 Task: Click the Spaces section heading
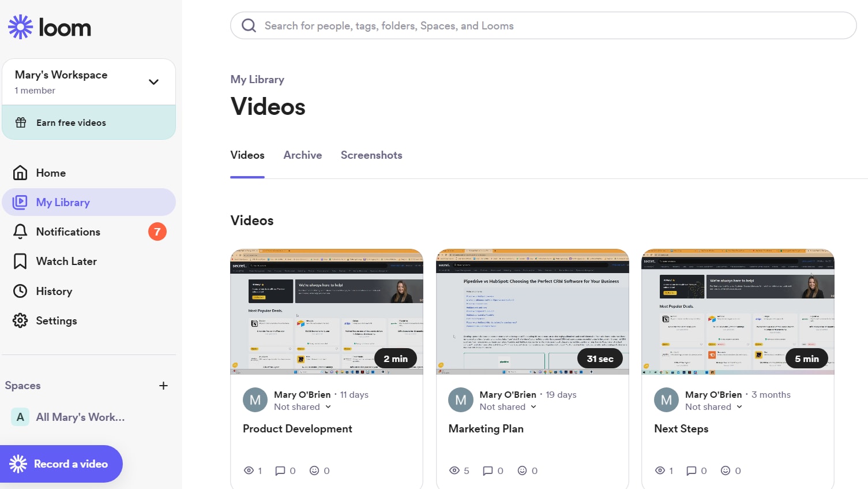coord(23,386)
